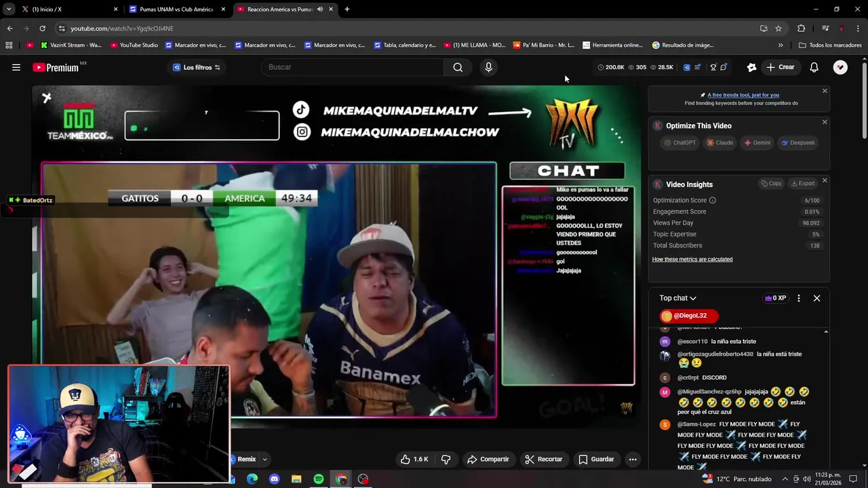The image size is (868, 488).
Task: Show Optimization Score info tooltip icon
Action: tap(712, 201)
